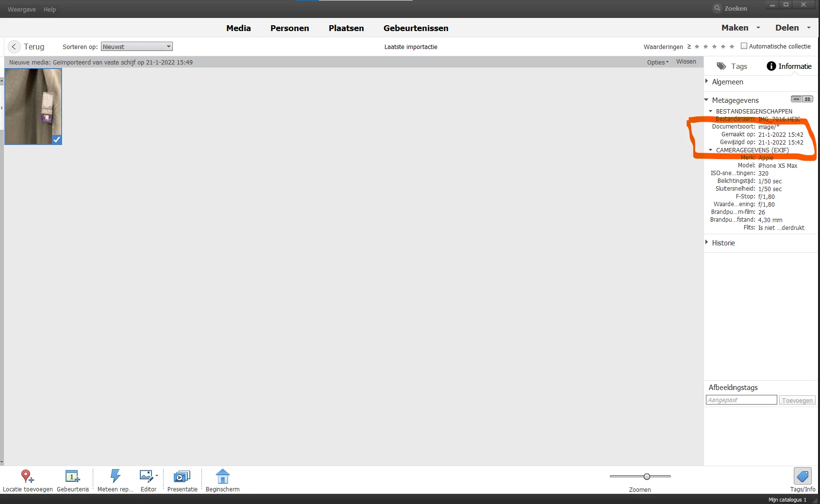Screen dimensions: 820x504
Task: Open the Help menu
Action: click(50, 9)
